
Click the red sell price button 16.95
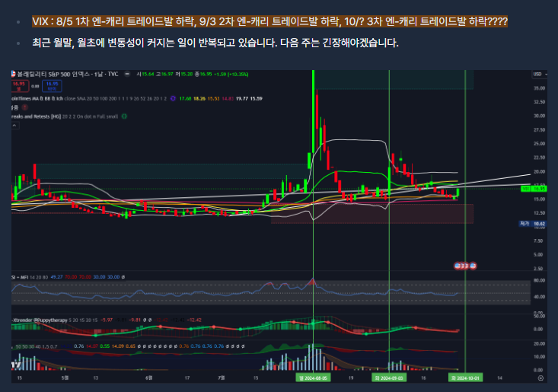[x=19, y=85]
